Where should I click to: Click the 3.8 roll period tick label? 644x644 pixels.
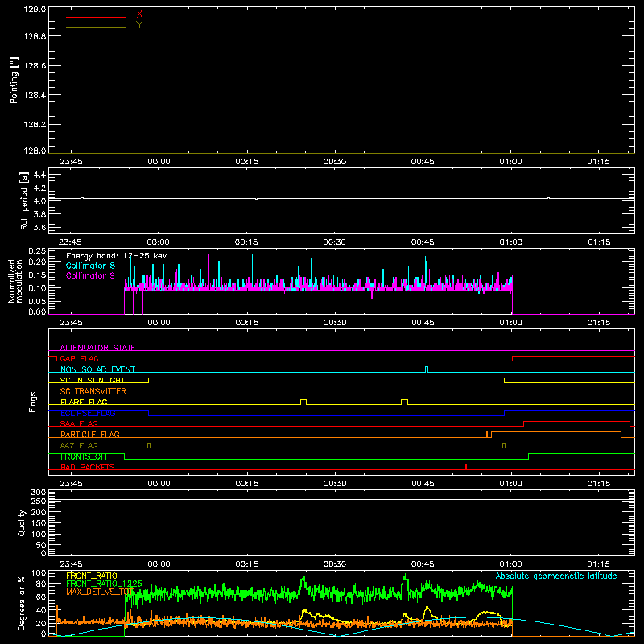[39, 214]
